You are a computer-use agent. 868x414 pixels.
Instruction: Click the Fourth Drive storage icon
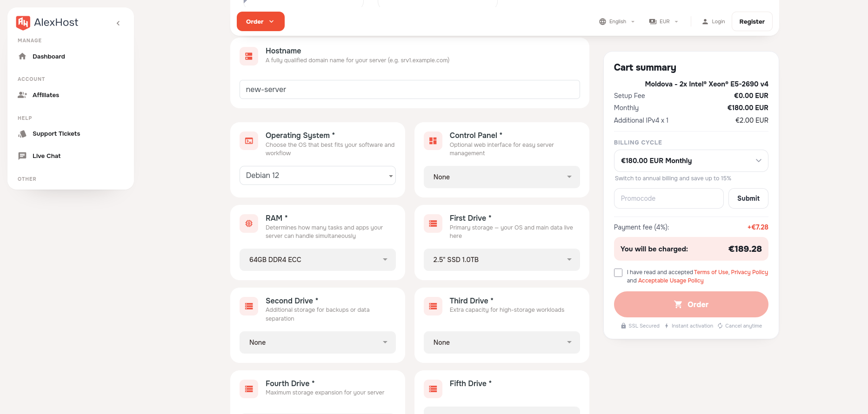249,389
